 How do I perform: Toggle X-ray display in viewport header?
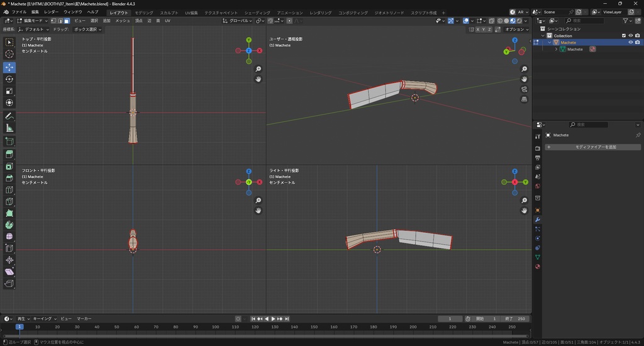tap(492, 21)
